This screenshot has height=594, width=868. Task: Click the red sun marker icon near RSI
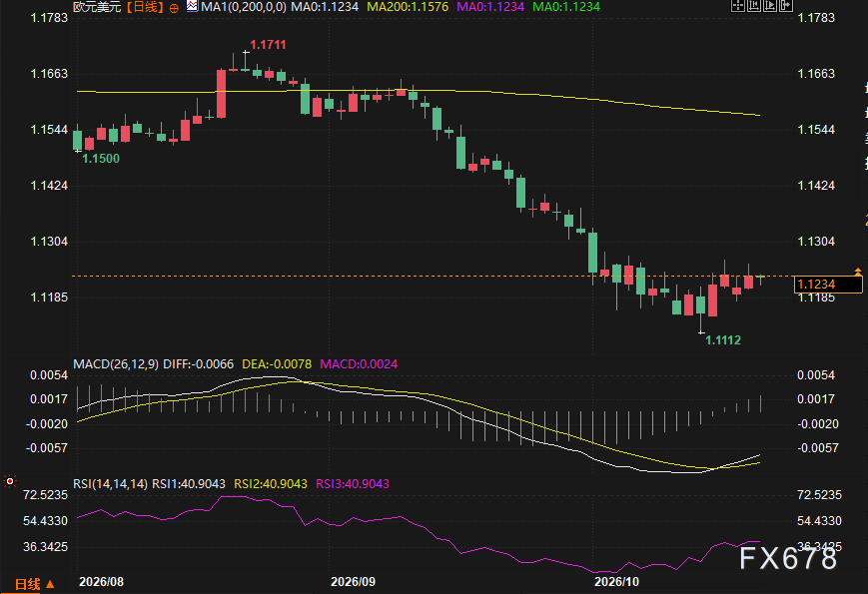coord(9,482)
